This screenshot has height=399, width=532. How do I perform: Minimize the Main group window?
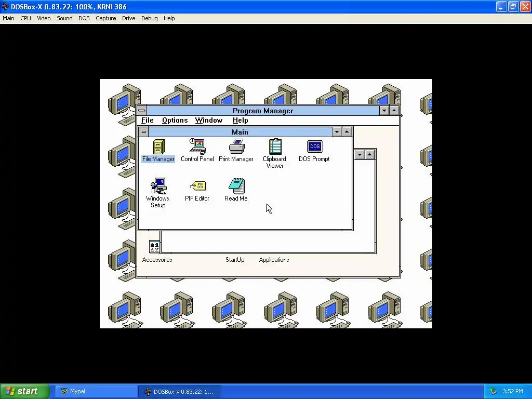(x=337, y=132)
